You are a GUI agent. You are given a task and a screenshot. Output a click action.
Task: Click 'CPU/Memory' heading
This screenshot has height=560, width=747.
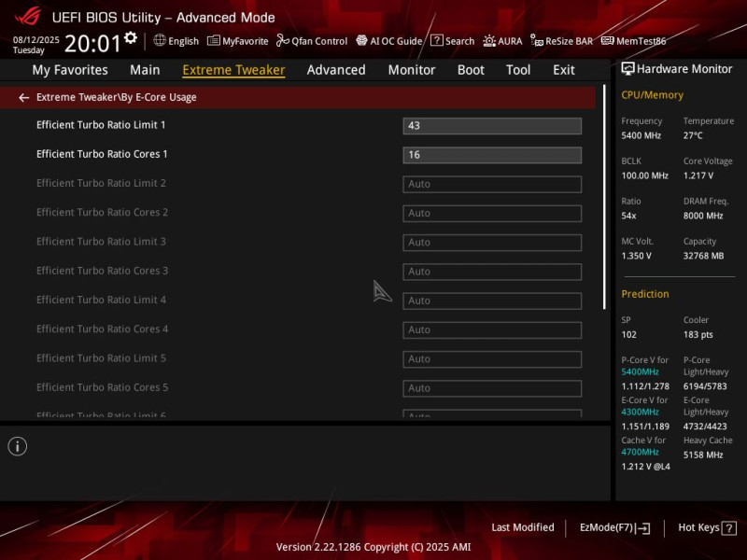[652, 95]
